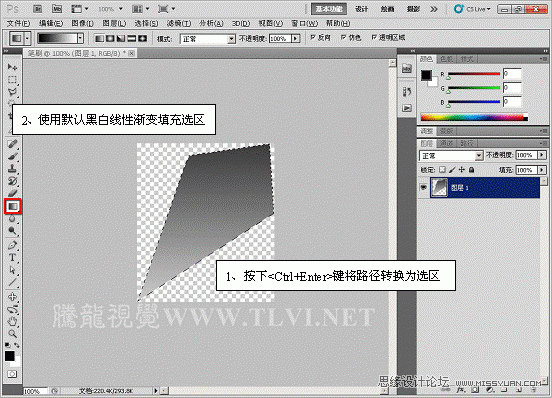
Task: Open the 窗口(W) menu
Action: pos(305,23)
